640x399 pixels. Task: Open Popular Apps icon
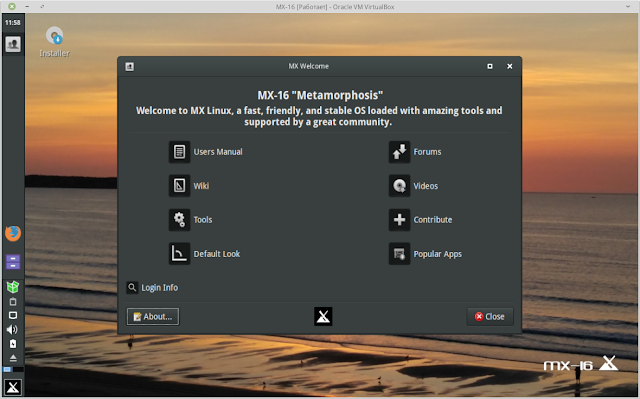click(399, 253)
